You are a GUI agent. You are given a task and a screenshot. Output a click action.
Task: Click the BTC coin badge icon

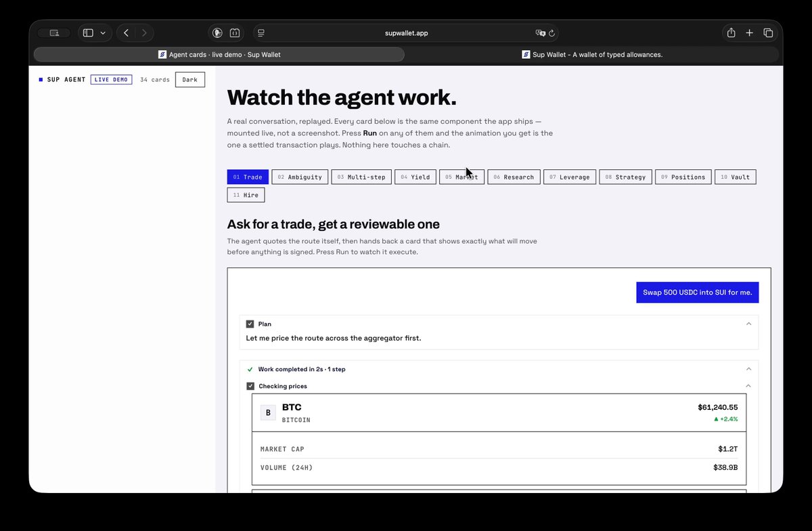268,412
